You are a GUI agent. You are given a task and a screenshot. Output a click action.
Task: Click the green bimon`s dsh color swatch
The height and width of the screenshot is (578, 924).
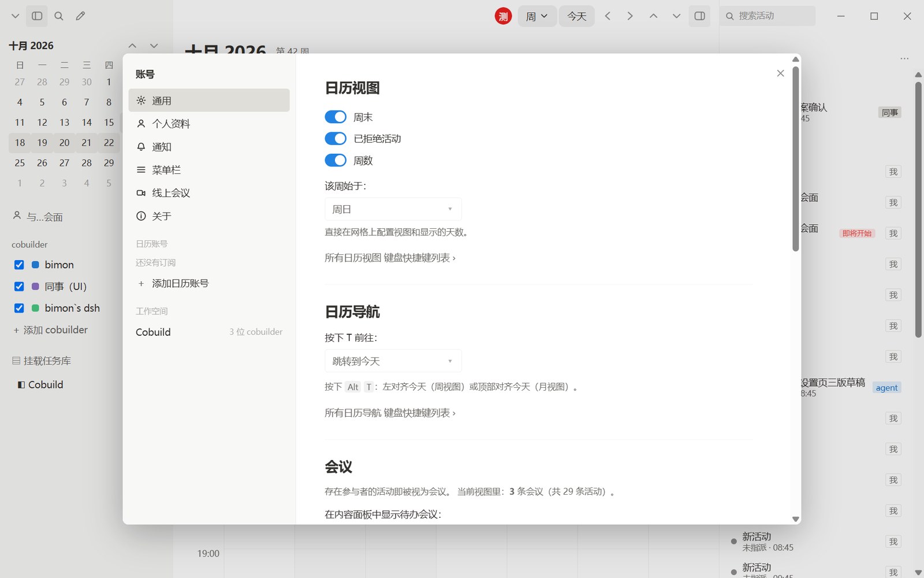pos(35,308)
